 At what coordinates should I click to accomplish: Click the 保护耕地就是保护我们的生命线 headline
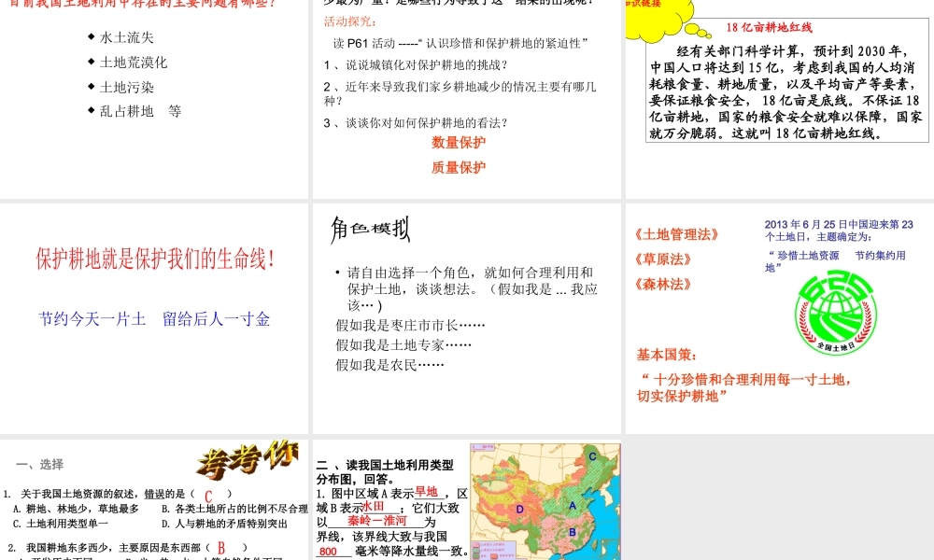(x=155, y=259)
